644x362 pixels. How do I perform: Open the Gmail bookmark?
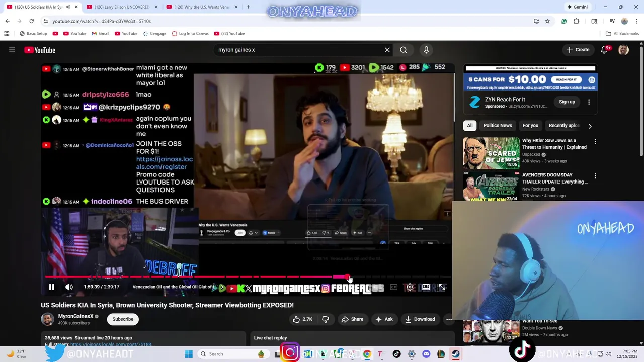(101, 34)
